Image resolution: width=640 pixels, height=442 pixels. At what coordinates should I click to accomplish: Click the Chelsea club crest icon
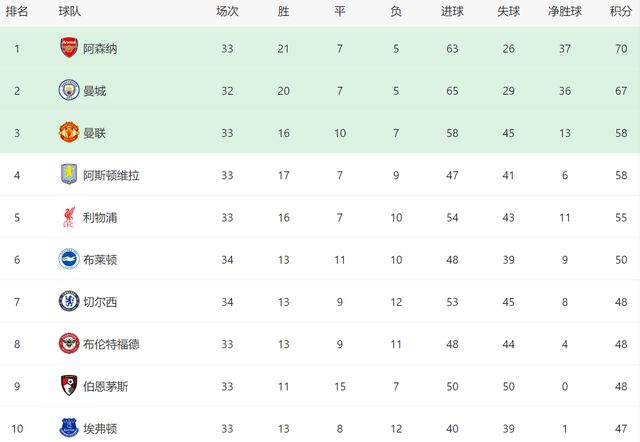pos(68,301)
